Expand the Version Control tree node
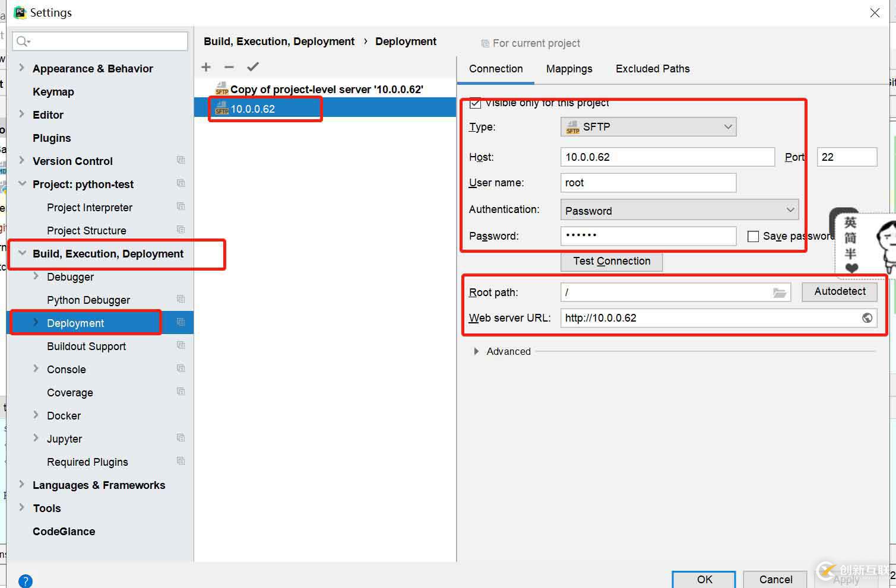The image size is (896, 588). coord(22,160)
